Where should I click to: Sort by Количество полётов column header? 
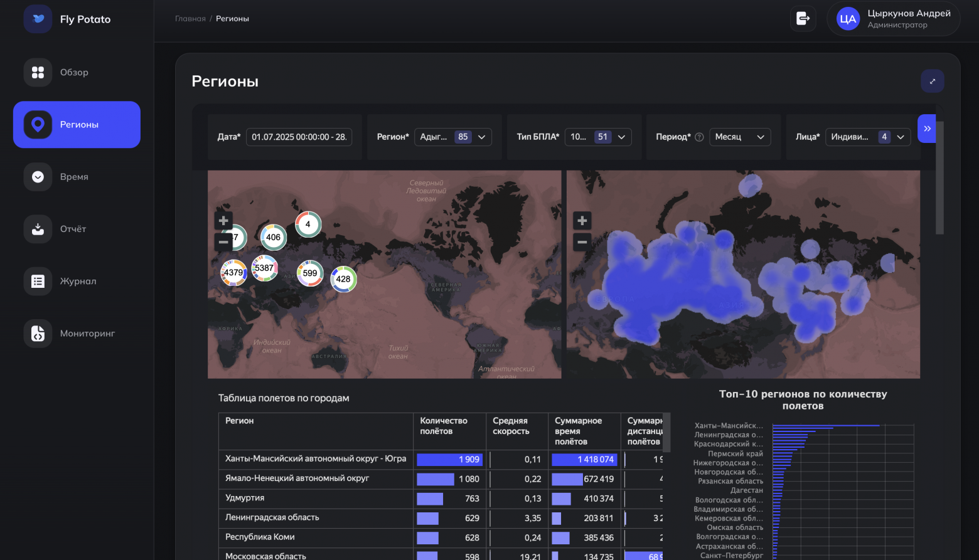[x=449, y=431]
